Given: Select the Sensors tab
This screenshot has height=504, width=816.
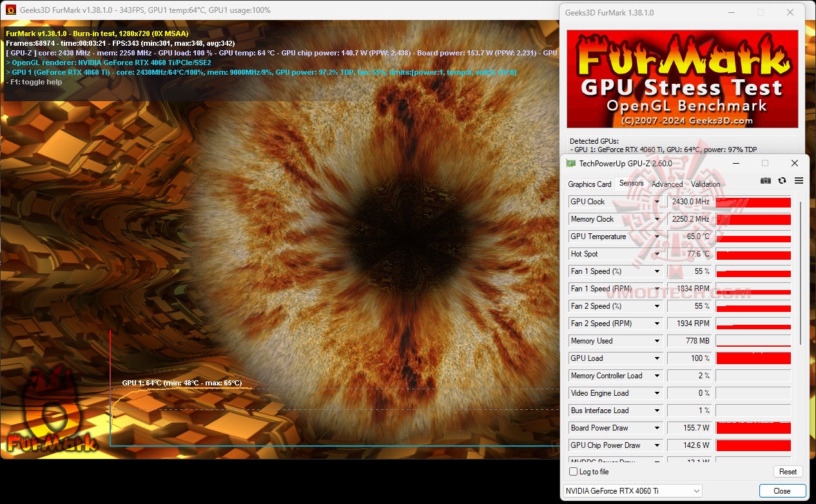Looking at the screenshot, I should (x=632, y=183).
